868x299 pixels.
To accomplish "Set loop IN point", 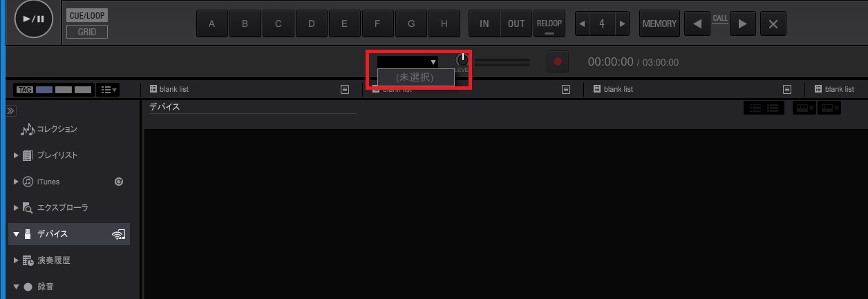I will point(484,23).
